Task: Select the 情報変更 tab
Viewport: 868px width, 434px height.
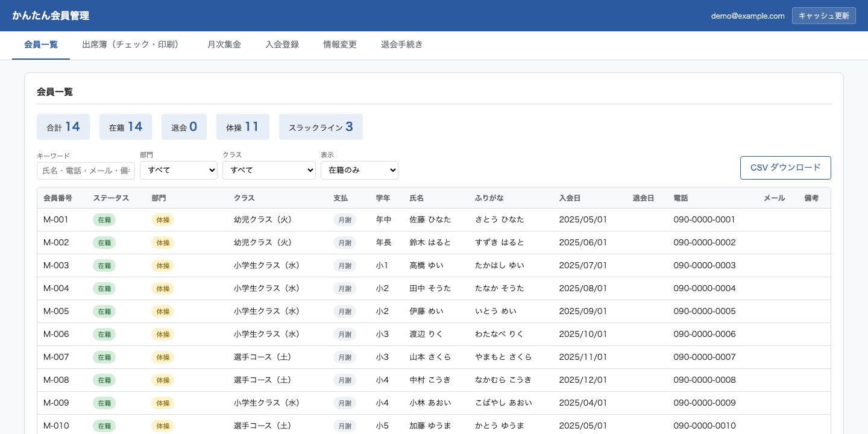Action: pos(340,45)
